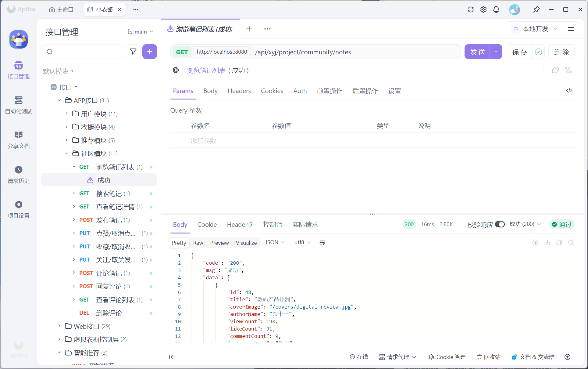Click the download response icon
The width and height of the screenshot is (588, 369).
[547, 243]
